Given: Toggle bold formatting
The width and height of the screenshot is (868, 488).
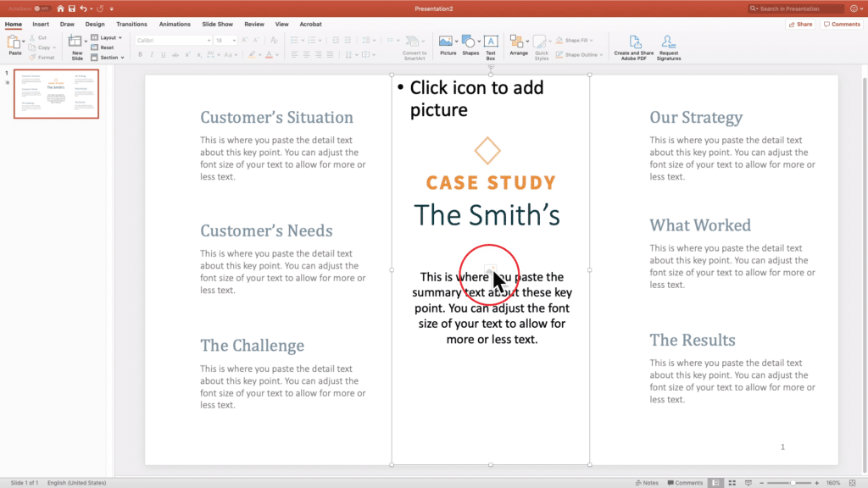Looking at the screenshot, I should pyautogui.click(x=139, y=54).
